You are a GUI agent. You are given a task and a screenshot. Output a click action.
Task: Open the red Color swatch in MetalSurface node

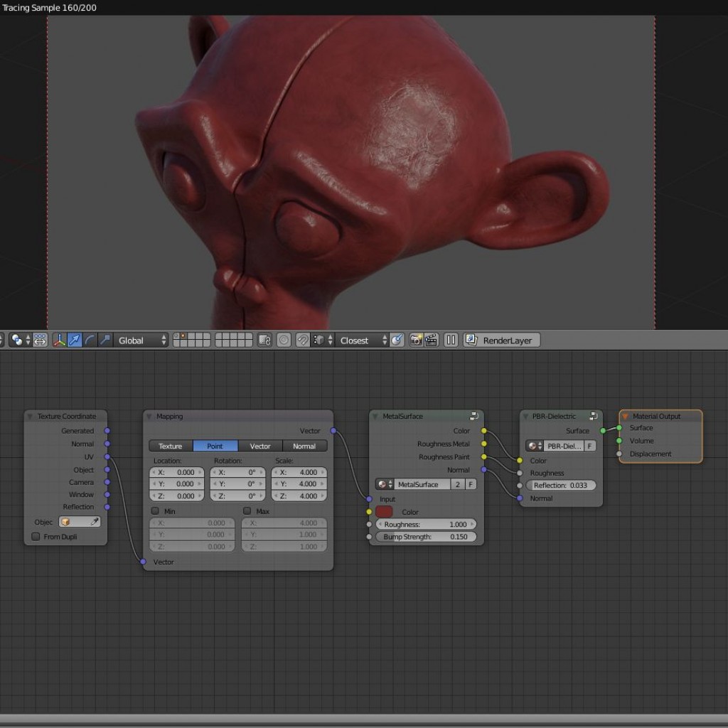384,512
